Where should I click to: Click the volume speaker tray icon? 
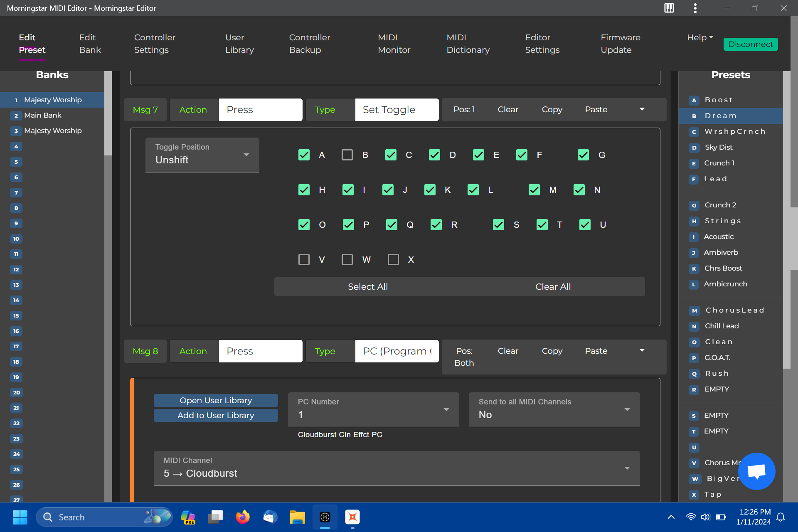point(705,517)
